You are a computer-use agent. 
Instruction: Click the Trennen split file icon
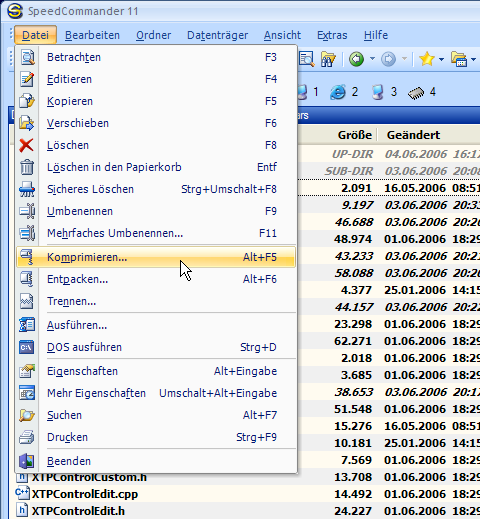point(27,301)
